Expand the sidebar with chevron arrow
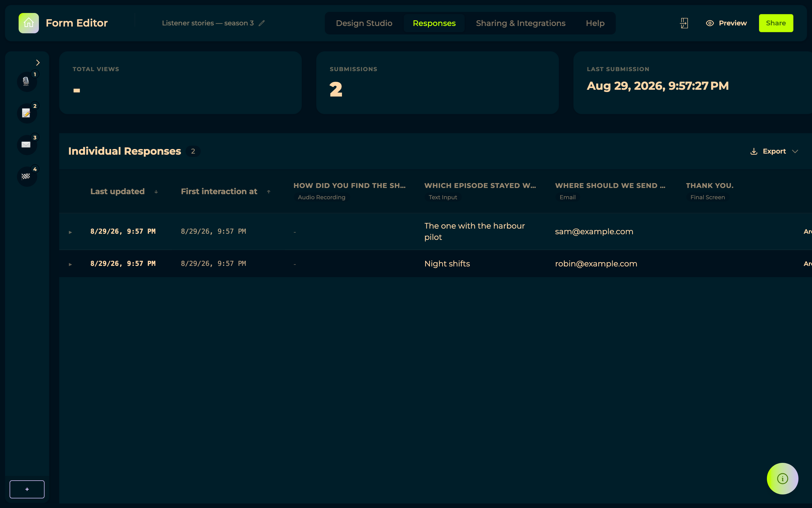 38,62
